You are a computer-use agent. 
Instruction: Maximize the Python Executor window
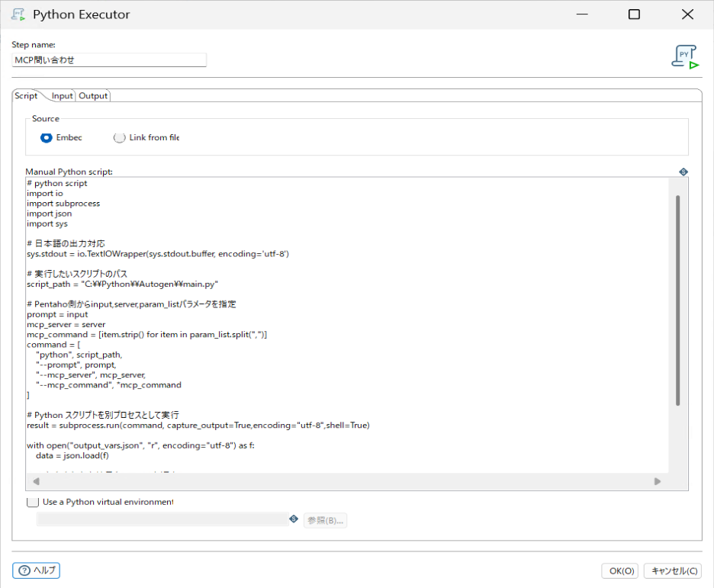click(x=634, y=14)
